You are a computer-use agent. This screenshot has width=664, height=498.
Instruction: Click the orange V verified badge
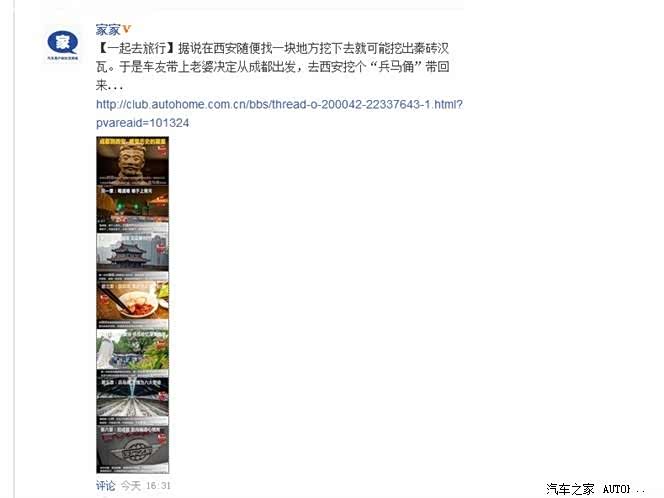(x=127, y=29)
